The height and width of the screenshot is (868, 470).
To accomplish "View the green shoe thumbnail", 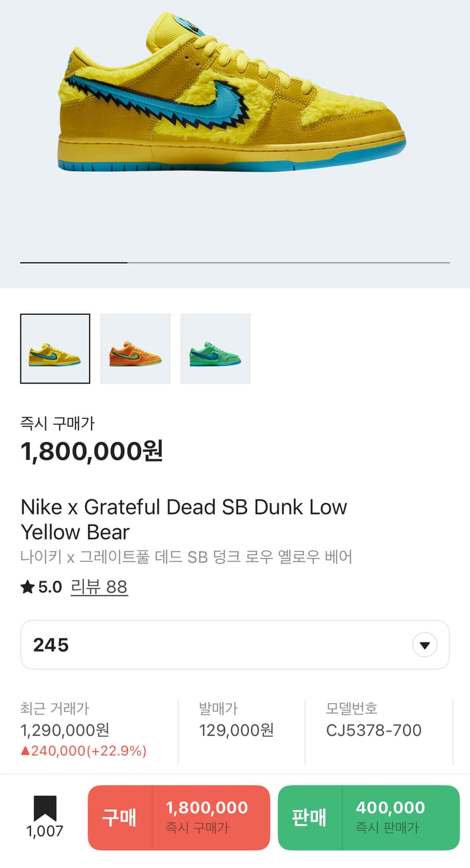I will (215, 348).
